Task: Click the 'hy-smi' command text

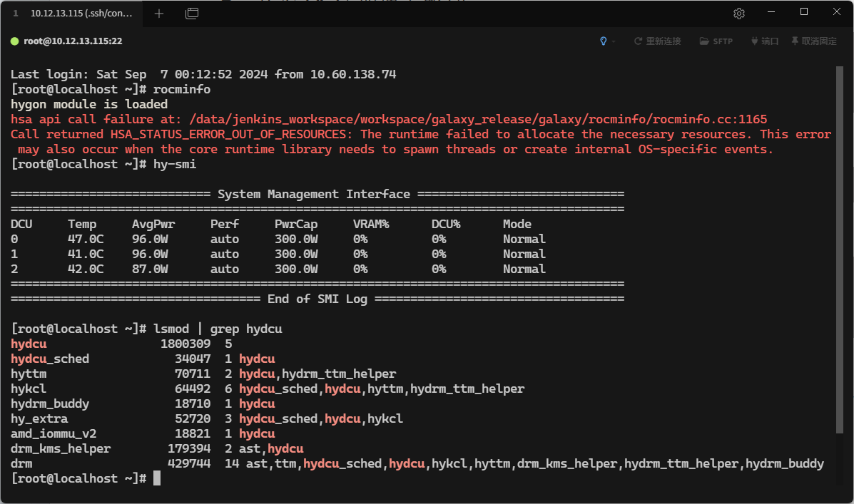Action: click(175, 165)
